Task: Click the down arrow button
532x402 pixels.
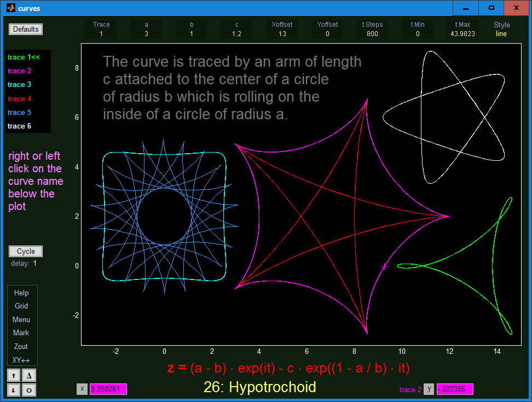Action: [14, 390]
